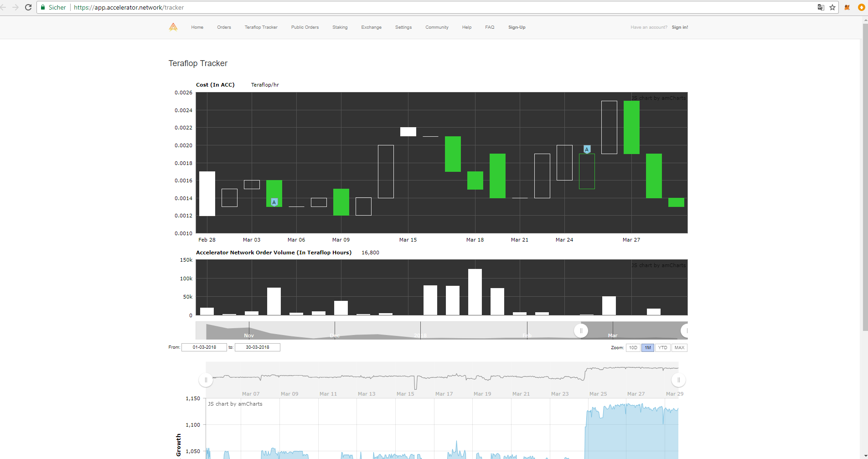Open the MetaMask fox extension icon
868x459 pixels.
(847, 7)
